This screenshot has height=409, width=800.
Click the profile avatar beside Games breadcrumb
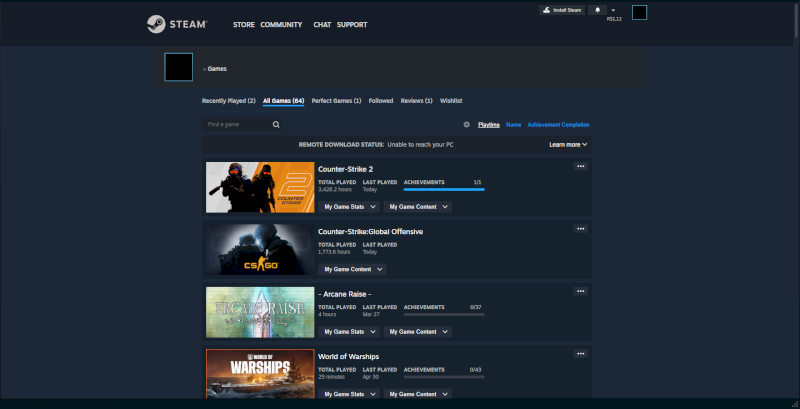pyautogui.click(x=179, y=67)
